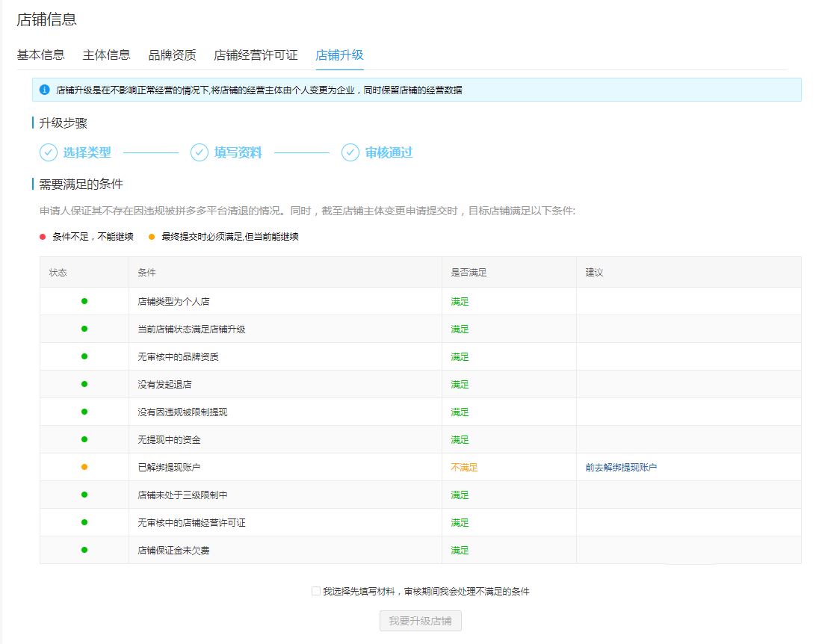This screenshot has height=644, width=816.
Task: Go to the 店铺经营许可证 tab
Action: click(256, 55)
